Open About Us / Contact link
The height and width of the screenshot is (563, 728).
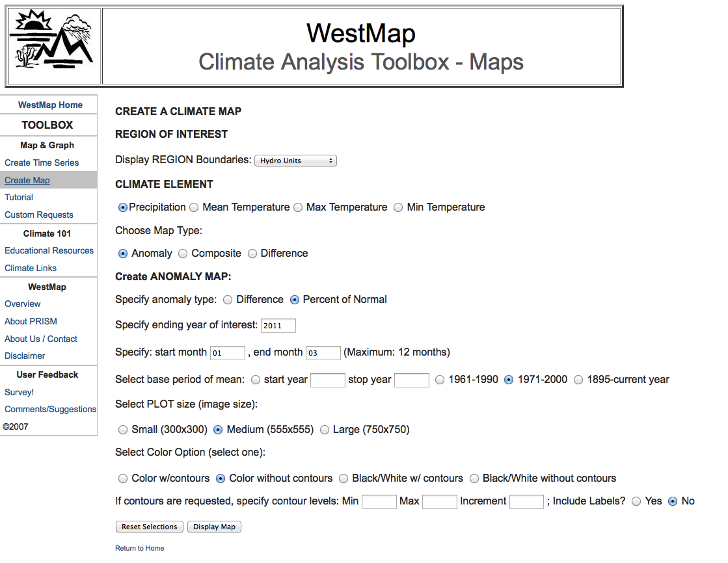(41, 339)
